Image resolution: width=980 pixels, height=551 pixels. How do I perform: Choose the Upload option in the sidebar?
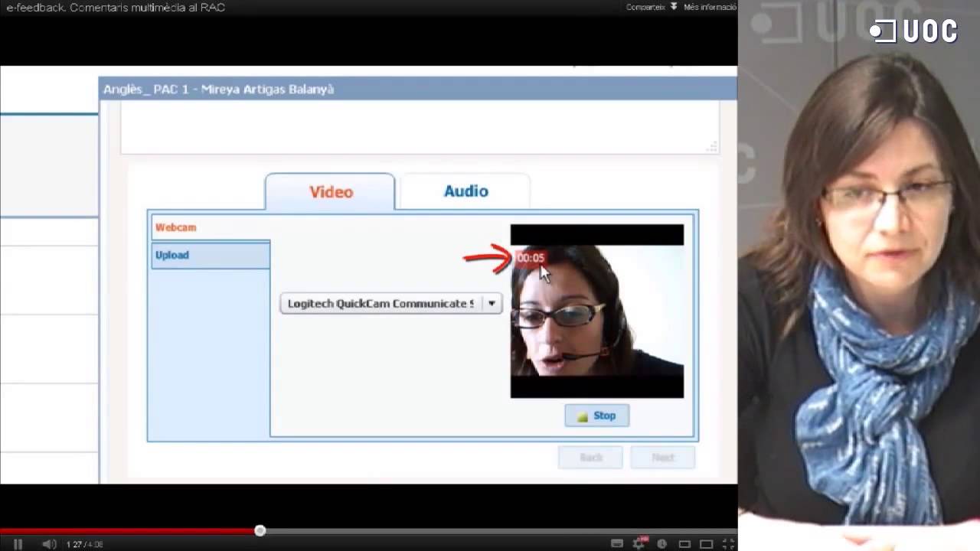pyautogui.click(x=211, y=255)
